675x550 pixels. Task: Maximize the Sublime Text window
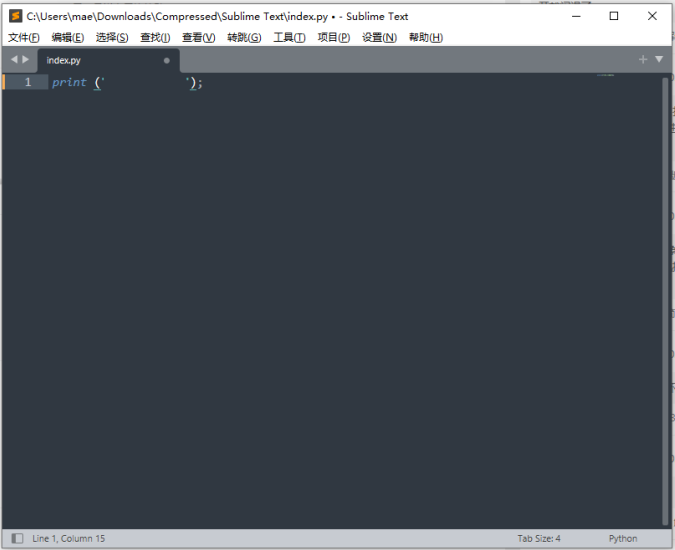click(614, 16)
